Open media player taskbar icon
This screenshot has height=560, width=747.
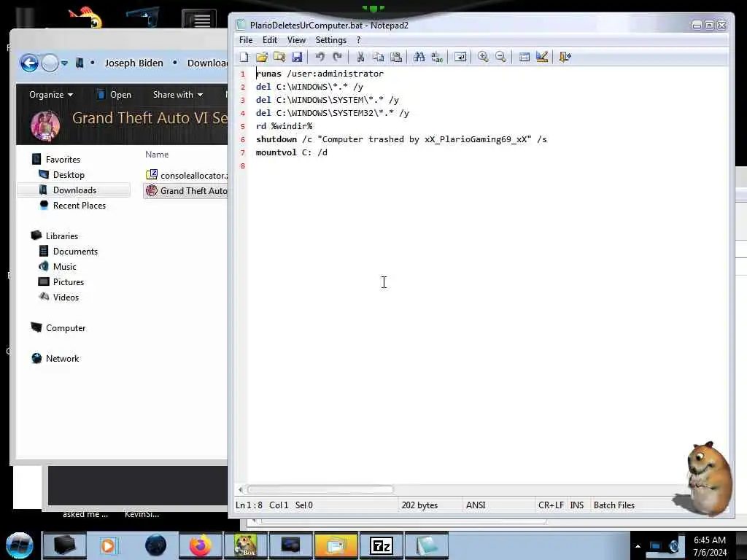108,545
